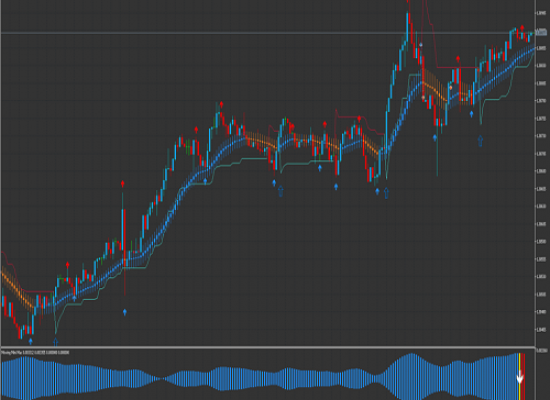Select the yellow bar in the bottom histogram
Viewport: 550px width, 400px height.
point(519,376)
